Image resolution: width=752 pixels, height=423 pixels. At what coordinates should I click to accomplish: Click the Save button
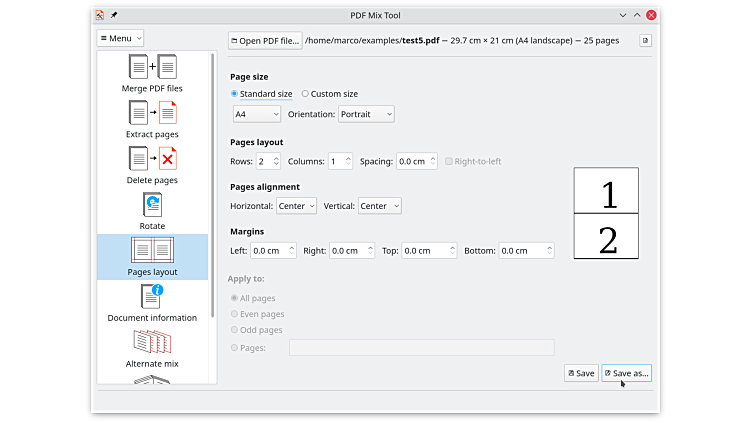pyautogui.click(x=581, y=373)
